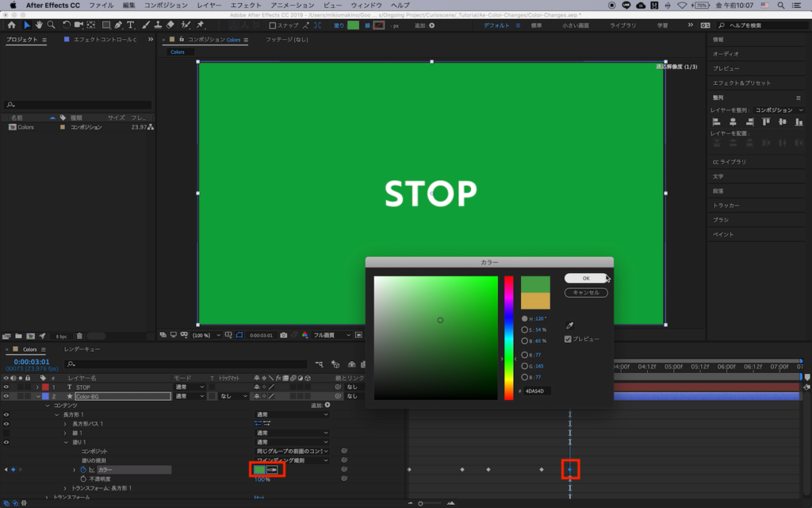812x508 pixels.
Task: Enable the スナップ checkbox
Action: pyautogui.click(x=272, y=25)
